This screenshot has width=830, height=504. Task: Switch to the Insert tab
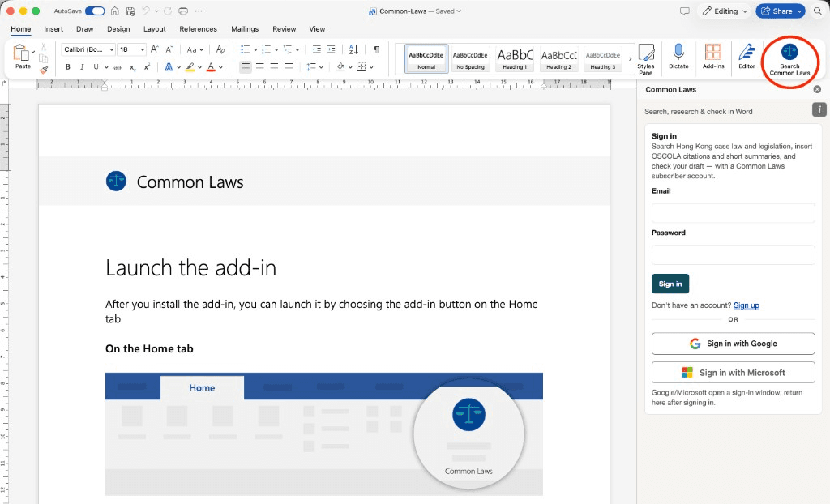click(x=53, y=29)
